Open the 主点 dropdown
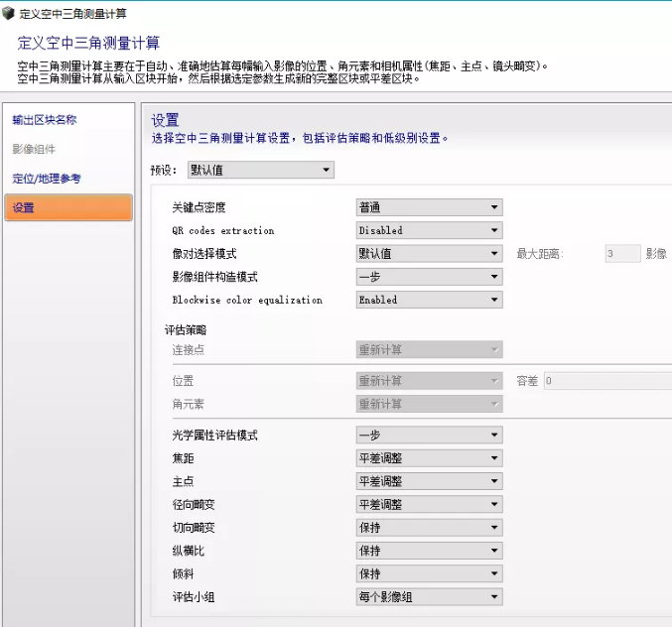The width and height of the screenshot is (672, 627). point(429,481)
